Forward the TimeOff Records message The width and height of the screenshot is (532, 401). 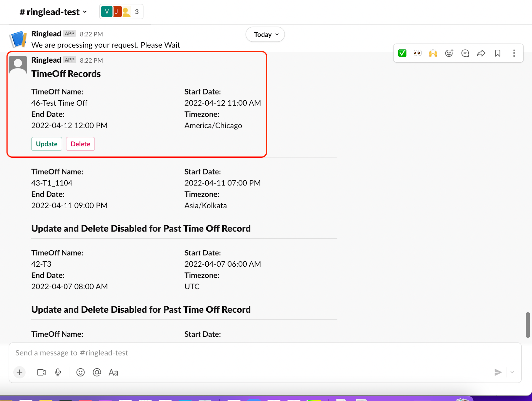pyautogui.click(x=481, y=53)
